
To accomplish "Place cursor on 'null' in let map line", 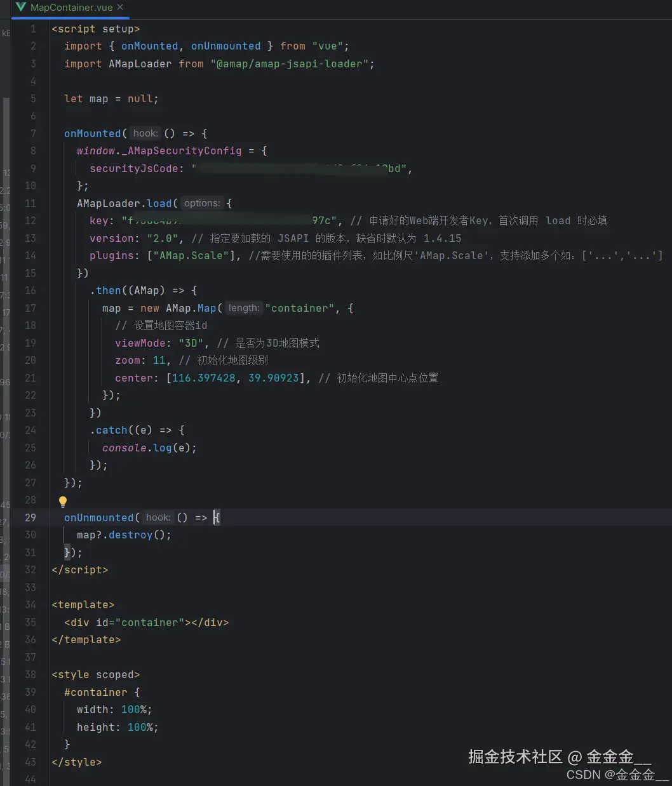I will pos(140,98).
